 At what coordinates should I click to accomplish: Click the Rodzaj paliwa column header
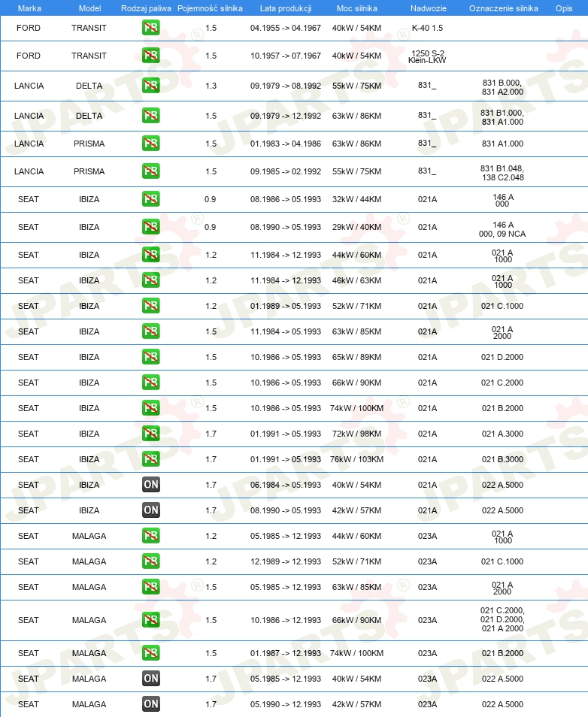146,8
